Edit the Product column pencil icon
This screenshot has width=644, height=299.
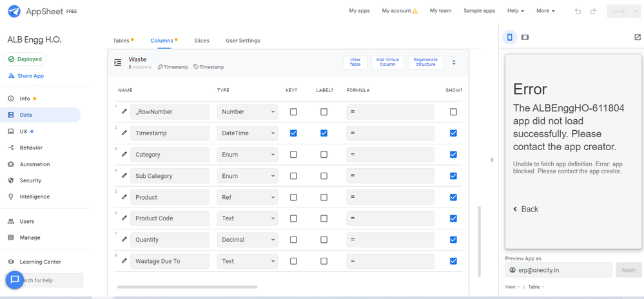coord(124,197)
